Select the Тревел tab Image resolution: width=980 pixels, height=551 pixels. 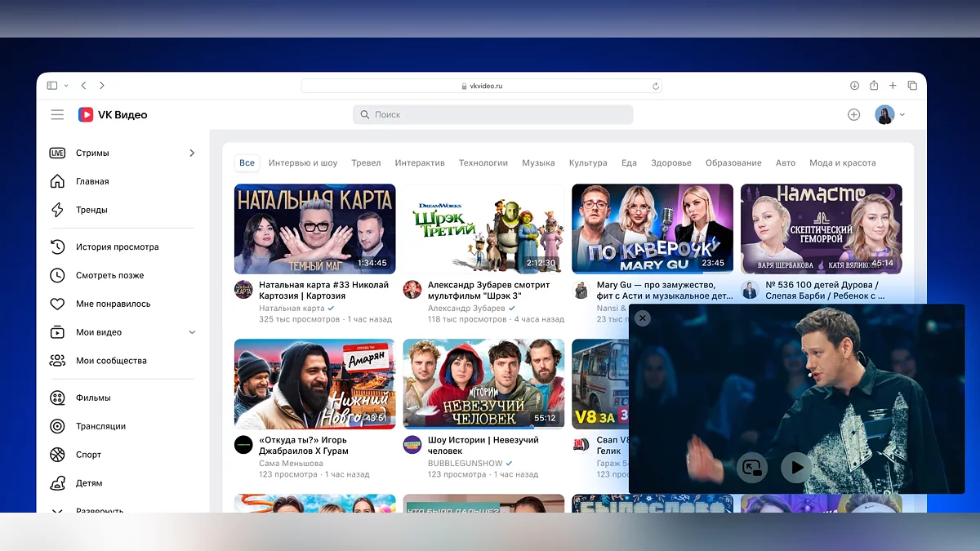coord(366,163)
